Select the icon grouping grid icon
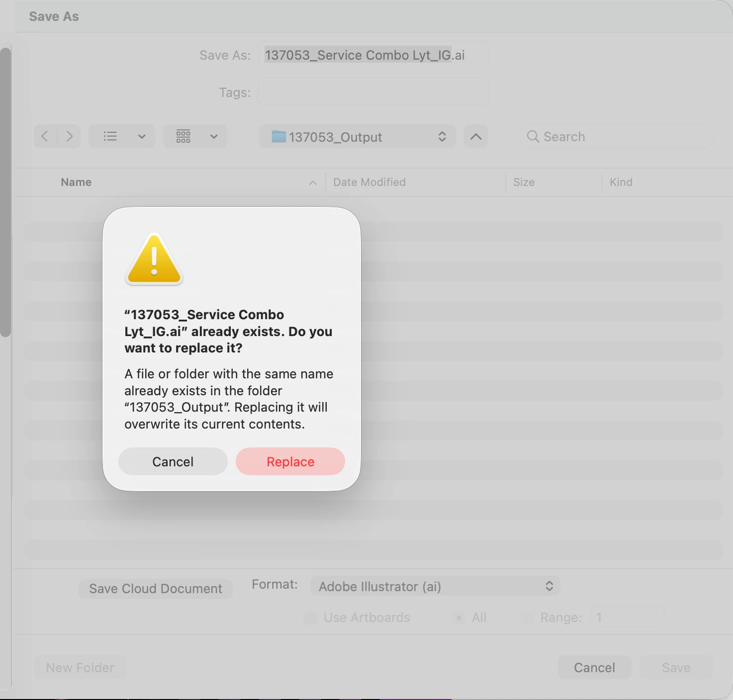733x700 pixels. 183,136
